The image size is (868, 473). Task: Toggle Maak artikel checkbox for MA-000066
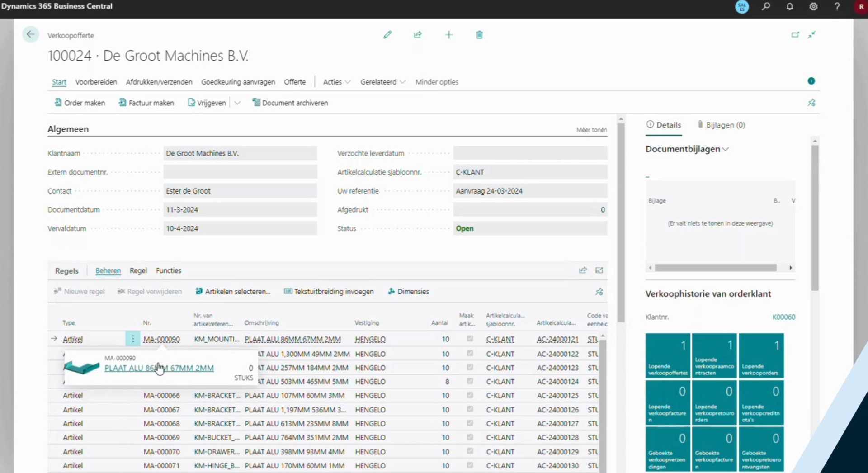tap(470, 395)
